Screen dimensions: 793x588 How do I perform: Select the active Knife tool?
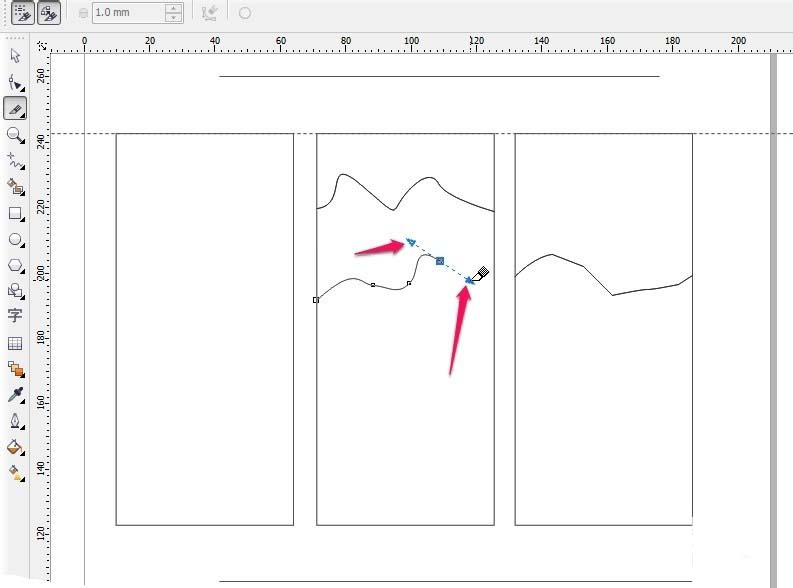point(15,109)
